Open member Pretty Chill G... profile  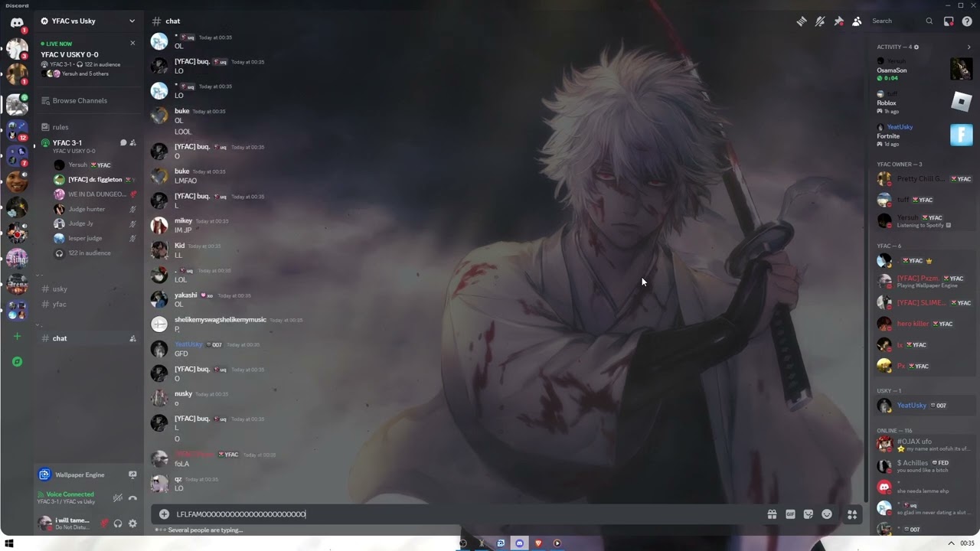click(924, 179)
